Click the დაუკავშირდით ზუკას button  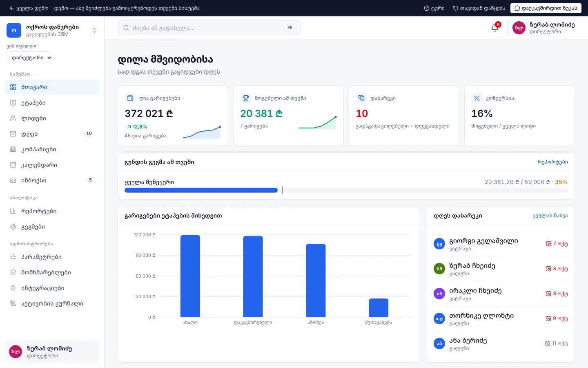click(546, 8)
